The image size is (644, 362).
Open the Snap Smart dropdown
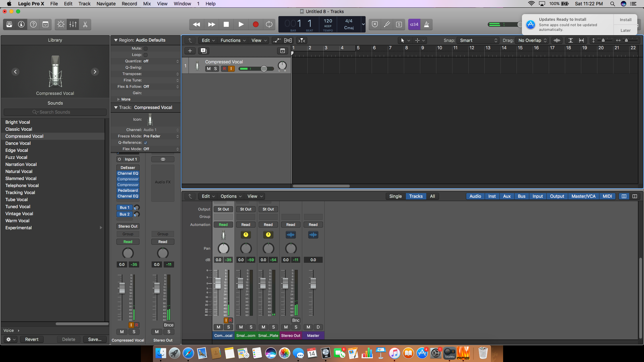478,40
